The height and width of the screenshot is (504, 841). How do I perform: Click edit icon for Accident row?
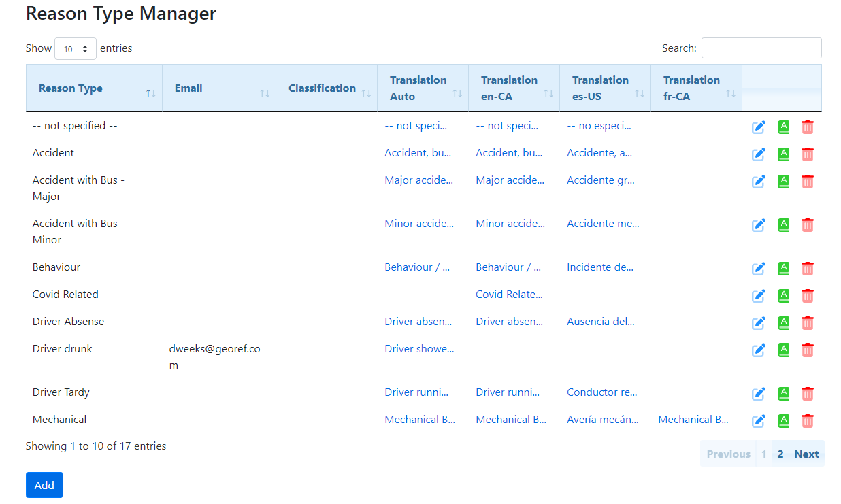(x=759, y=154)
